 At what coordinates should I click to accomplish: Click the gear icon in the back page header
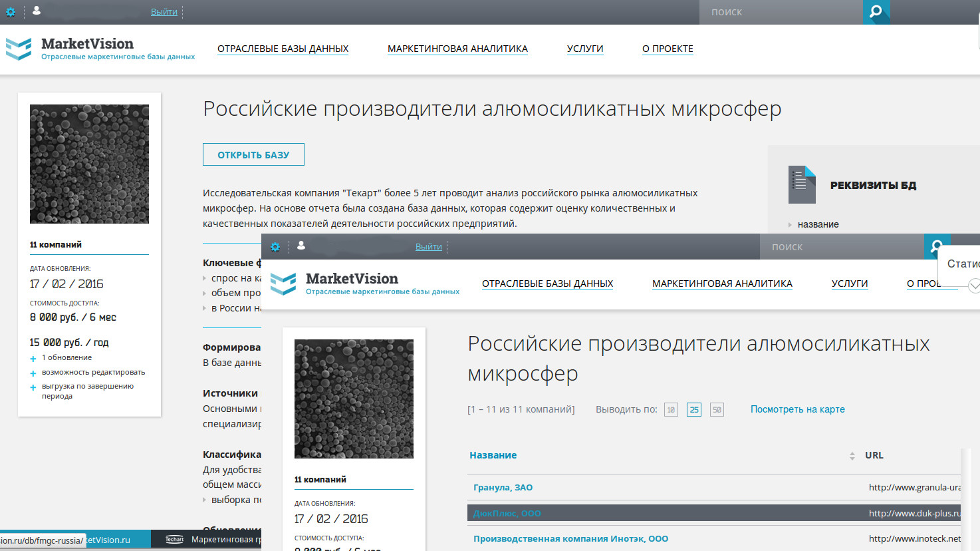pyautogui.click(x=11, y=12)
